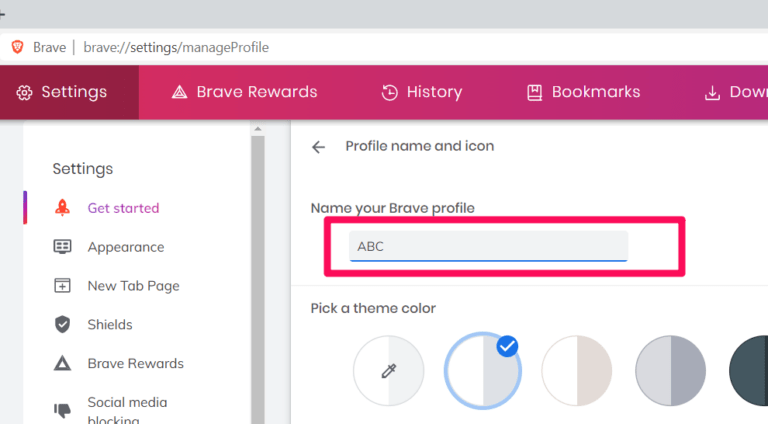Image resolution: width=768 pixels, height=424 pixels.
Task: Choose the dark teal theme color
Action: point(749,371)
